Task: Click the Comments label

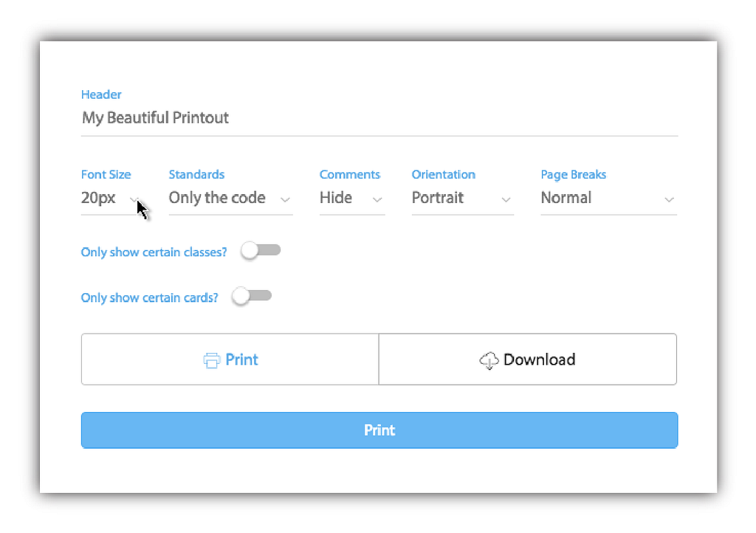Action: (350, 174)
